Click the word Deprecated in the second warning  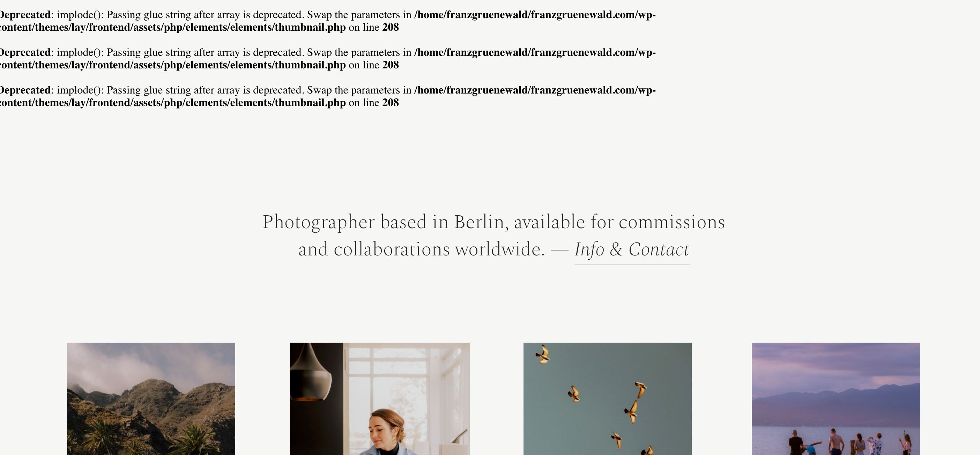[x=25, y=52]
